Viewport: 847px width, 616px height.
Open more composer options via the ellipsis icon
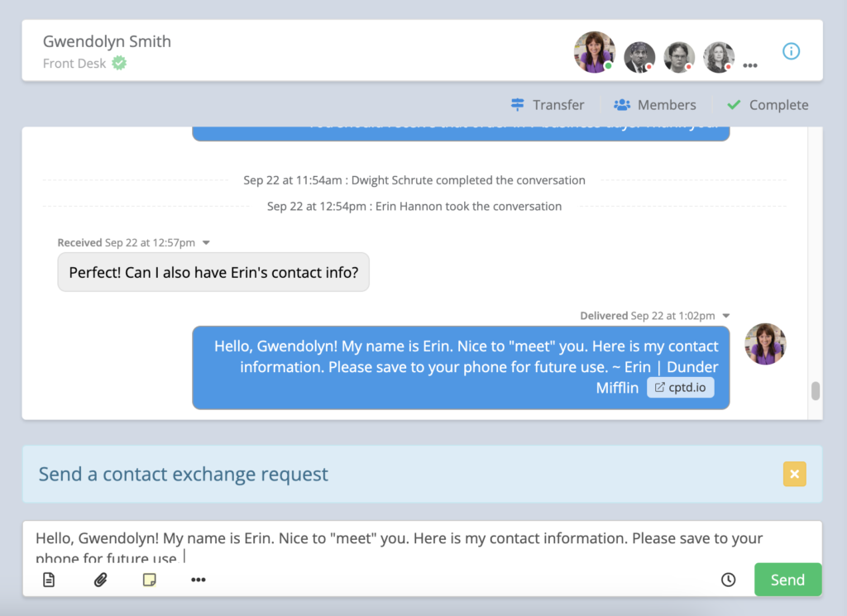[x=198, y=580]
